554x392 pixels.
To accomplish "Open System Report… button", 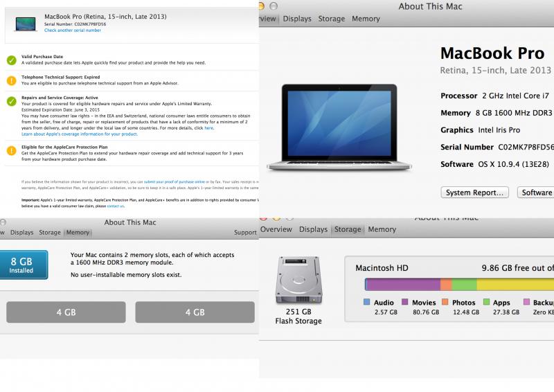I will pos(474,193).
